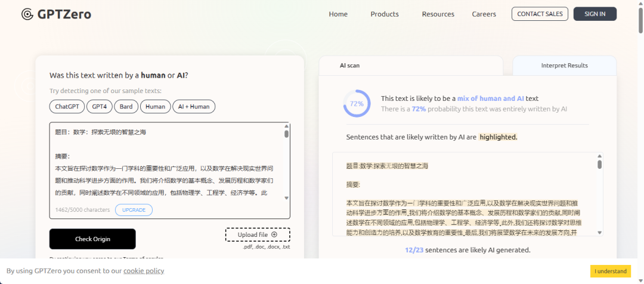Click the page vertical scrollbar thumb
This screenshot has height=284, width=644.
[640, 20]
